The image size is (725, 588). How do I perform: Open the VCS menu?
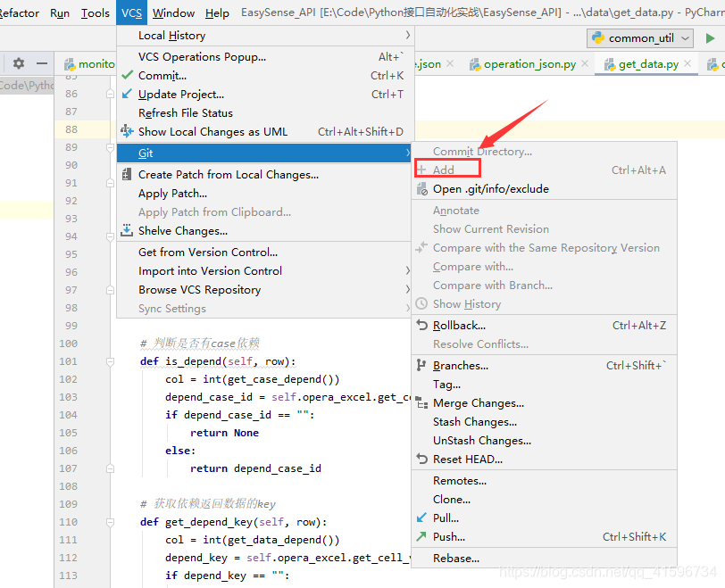click(x=132, y=12)
